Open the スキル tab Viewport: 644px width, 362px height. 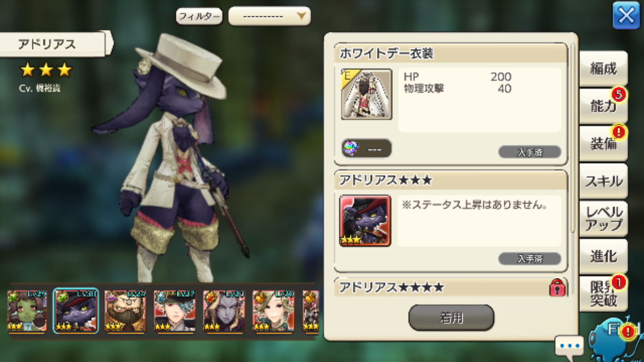click(603, 181)
